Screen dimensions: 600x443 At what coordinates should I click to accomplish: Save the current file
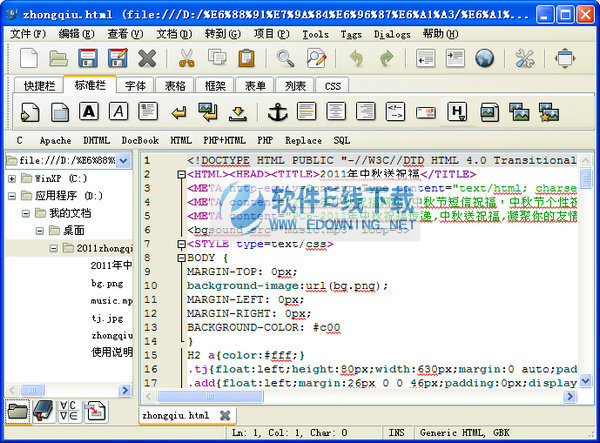(88, 58)
